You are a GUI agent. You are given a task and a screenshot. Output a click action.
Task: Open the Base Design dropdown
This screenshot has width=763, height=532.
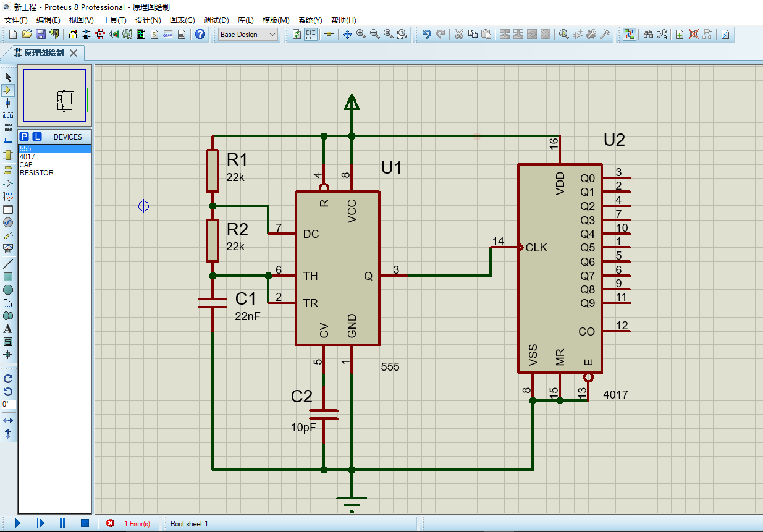pos(248,35)
